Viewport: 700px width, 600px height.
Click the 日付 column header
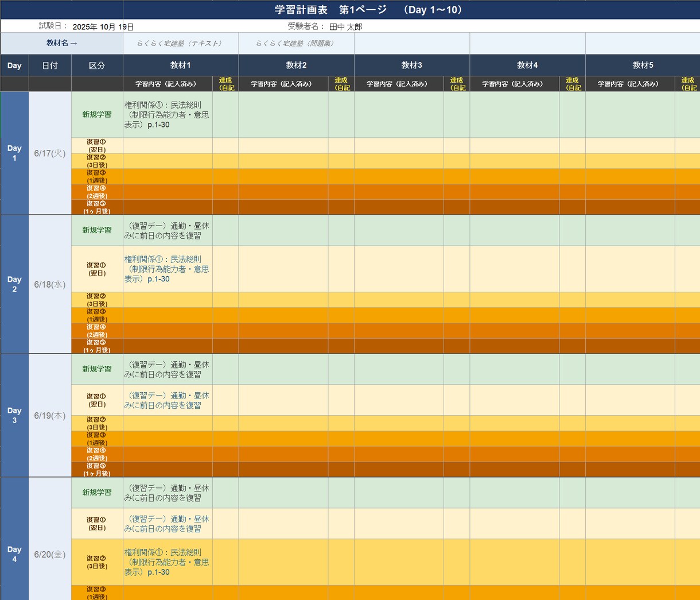pos(50,65)
